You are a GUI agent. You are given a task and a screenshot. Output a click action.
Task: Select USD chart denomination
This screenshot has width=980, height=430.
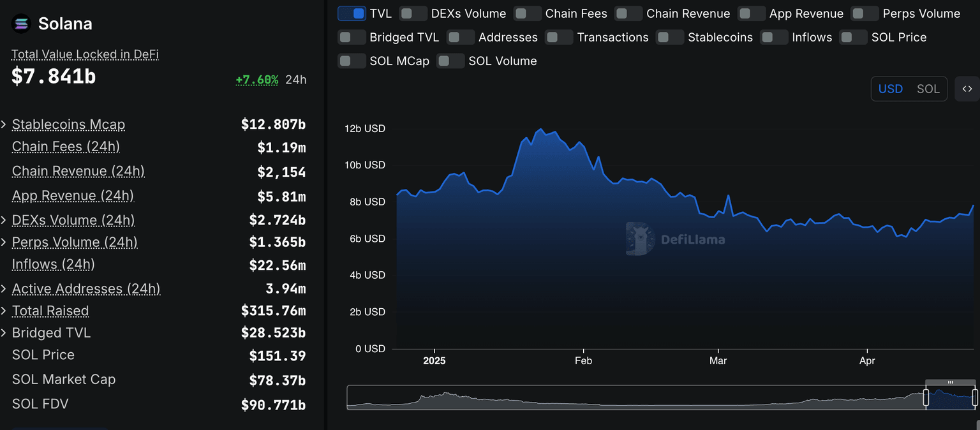click(890, 89)
